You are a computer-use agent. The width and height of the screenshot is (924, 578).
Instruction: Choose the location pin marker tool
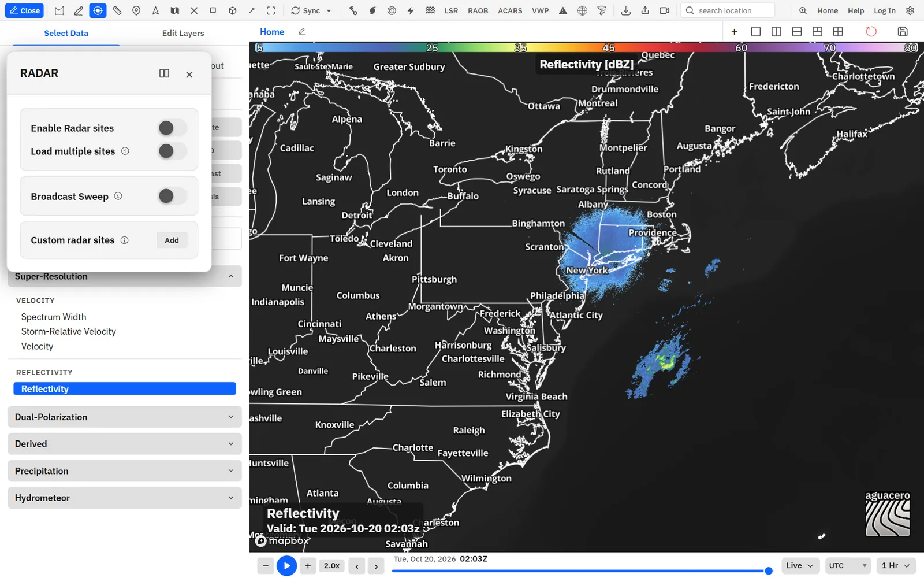(136, 10)
